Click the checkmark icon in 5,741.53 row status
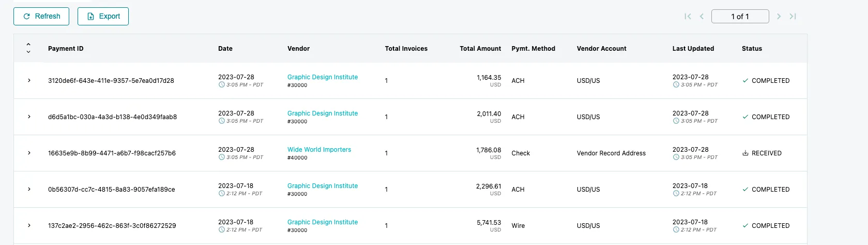This screenshot has height=245, width=868. pyautogui.click(x=745, y=226)
